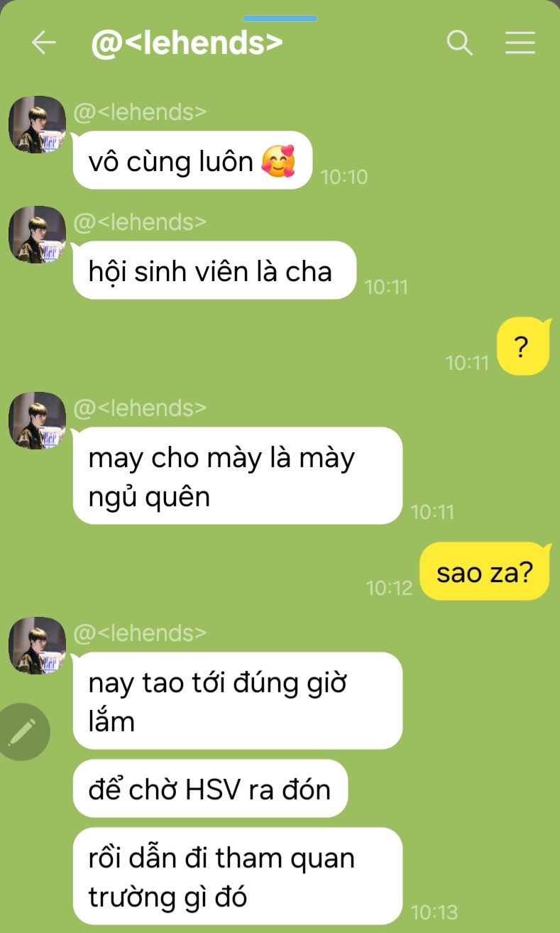560x933 pixels.
Task: Open avatar beside "vô cùng luôn" message
Action: point(37,124)
